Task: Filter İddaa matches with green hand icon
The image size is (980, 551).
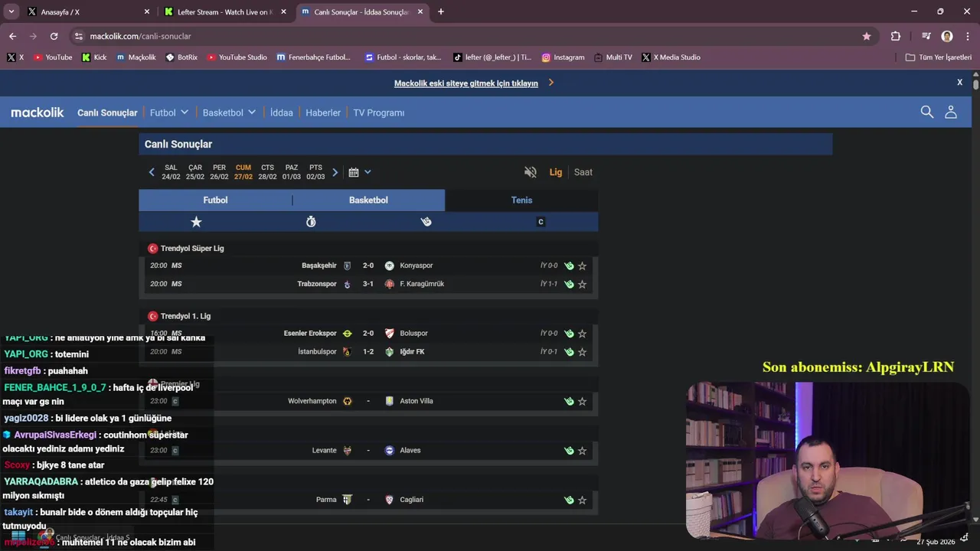Action: pyautogui.click(x=426, y=221)
